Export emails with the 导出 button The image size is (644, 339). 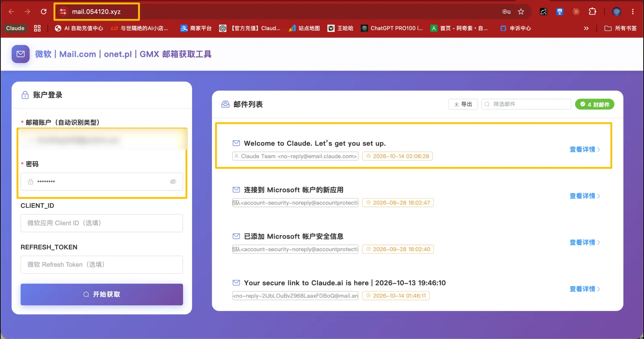[x=463, y=104]
